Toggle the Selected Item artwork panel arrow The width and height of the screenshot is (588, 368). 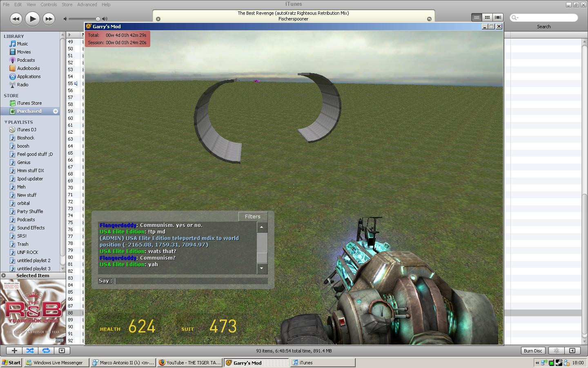pos(3,276)
